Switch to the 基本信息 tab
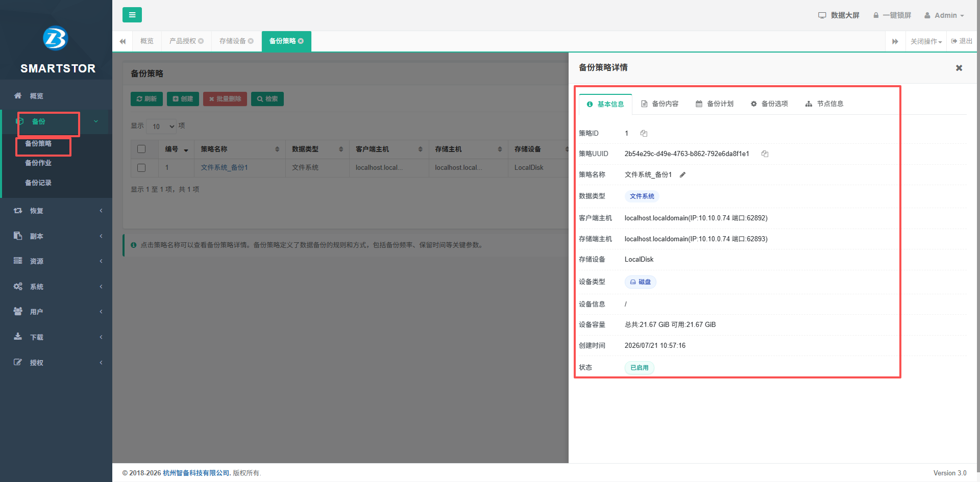 (605, 104)
